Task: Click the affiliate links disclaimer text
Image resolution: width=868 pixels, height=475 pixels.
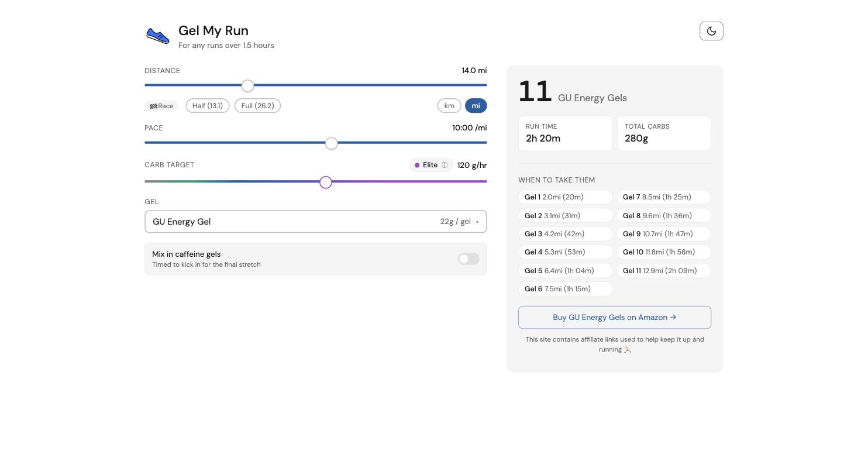Action: (x=615, y=345)
